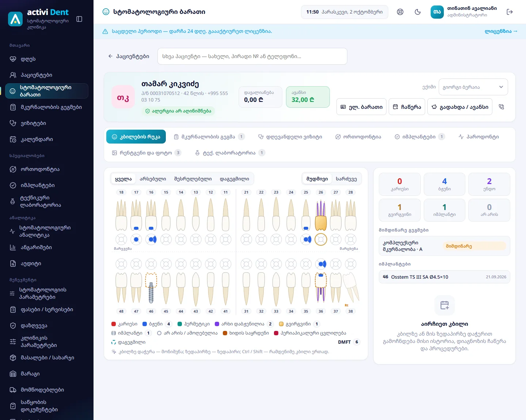Open the ორთოდონტია tab
The image size is (526, 420).
tap(358, 137)
